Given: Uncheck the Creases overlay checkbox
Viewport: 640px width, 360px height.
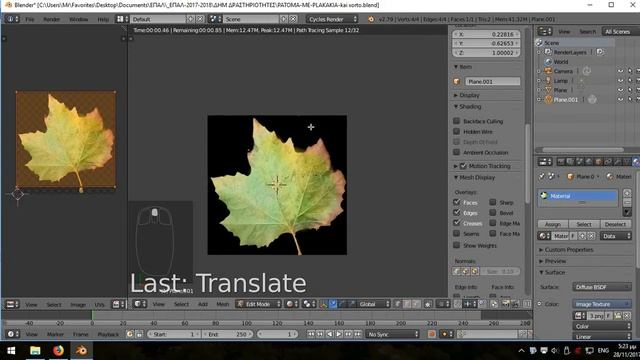Looking at the screenshot, I should pos(457,223).
